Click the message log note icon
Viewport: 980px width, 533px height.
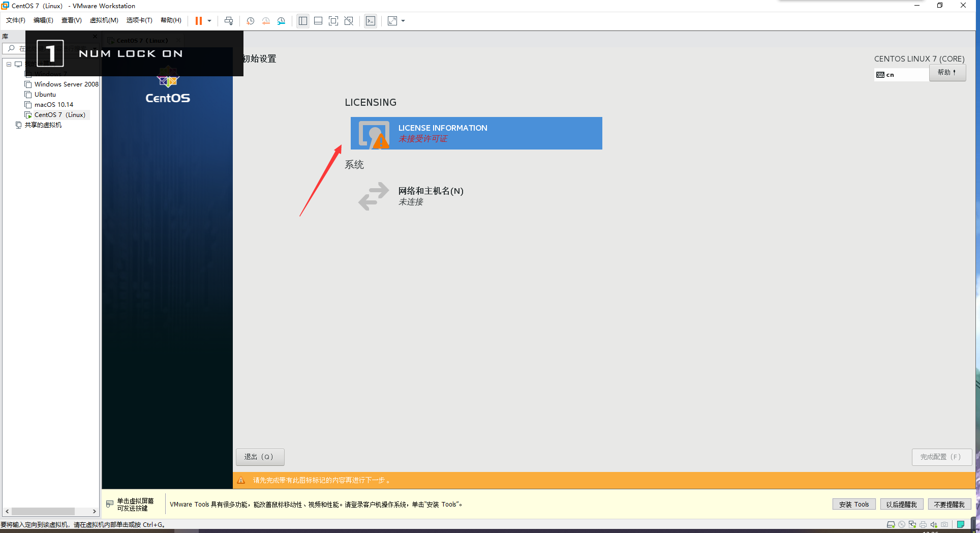[961, 524]
